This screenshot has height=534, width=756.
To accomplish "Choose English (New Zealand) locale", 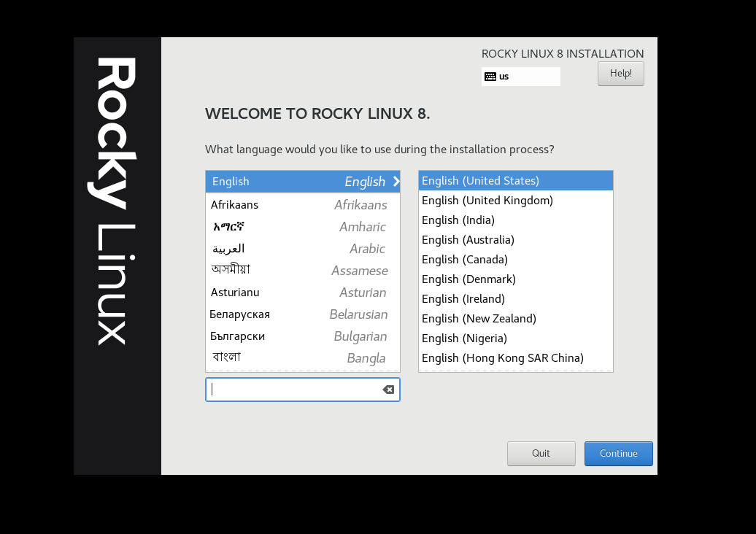I will point(516,319).
